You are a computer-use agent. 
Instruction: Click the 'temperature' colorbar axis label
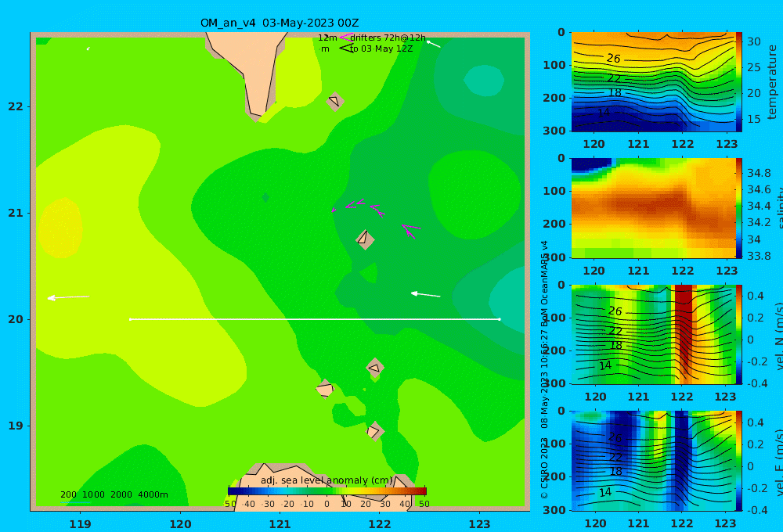[772, 82]
